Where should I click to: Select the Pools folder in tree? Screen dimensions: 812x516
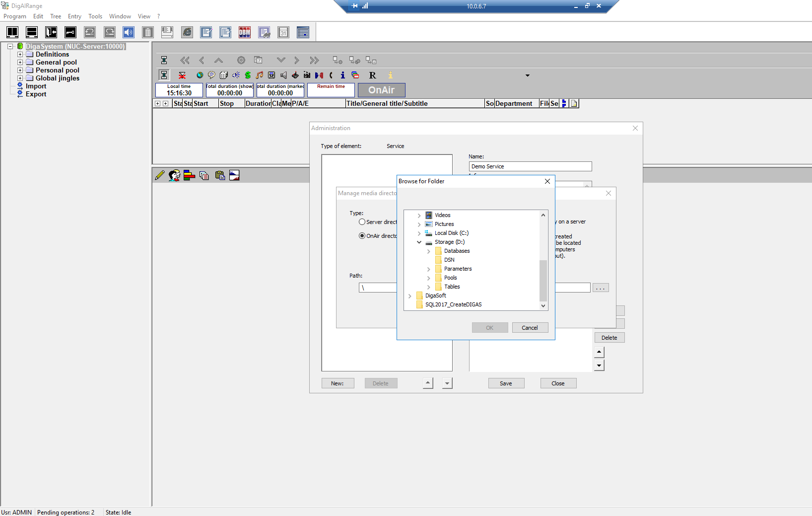click(450, 278)
